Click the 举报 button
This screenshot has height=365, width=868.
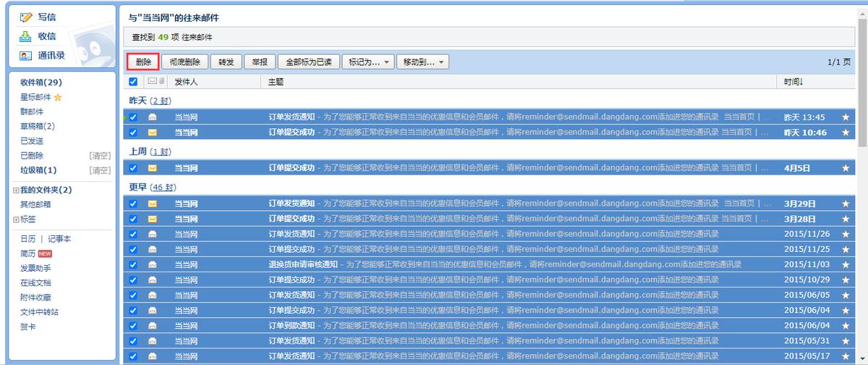(x=260, y=62)
